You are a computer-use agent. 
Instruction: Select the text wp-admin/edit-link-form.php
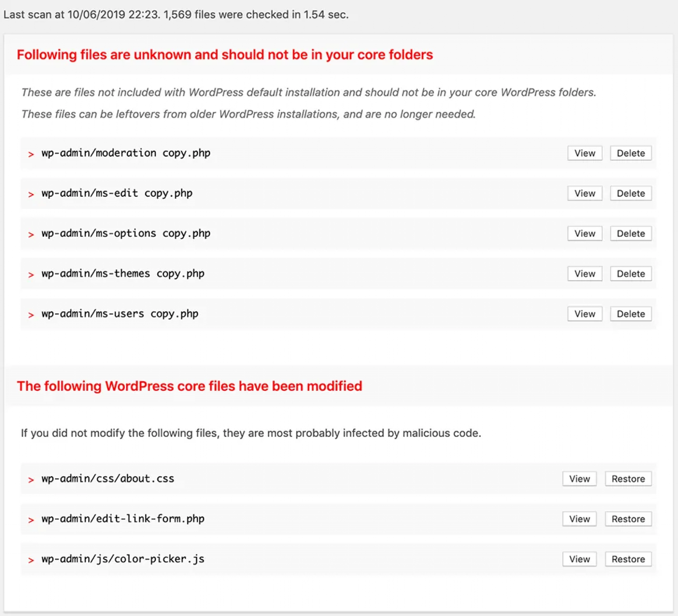(x=123, y=518)
